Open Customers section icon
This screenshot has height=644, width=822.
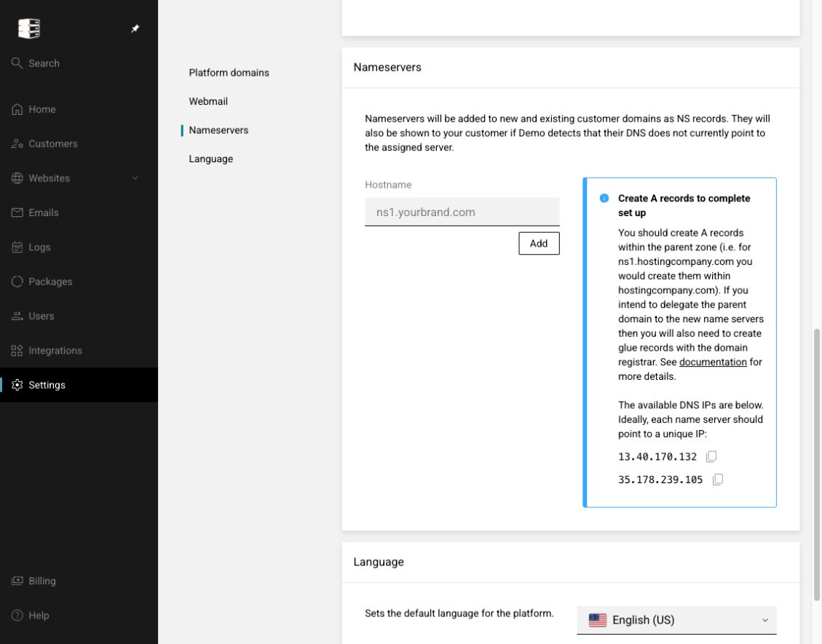point(17,143)
